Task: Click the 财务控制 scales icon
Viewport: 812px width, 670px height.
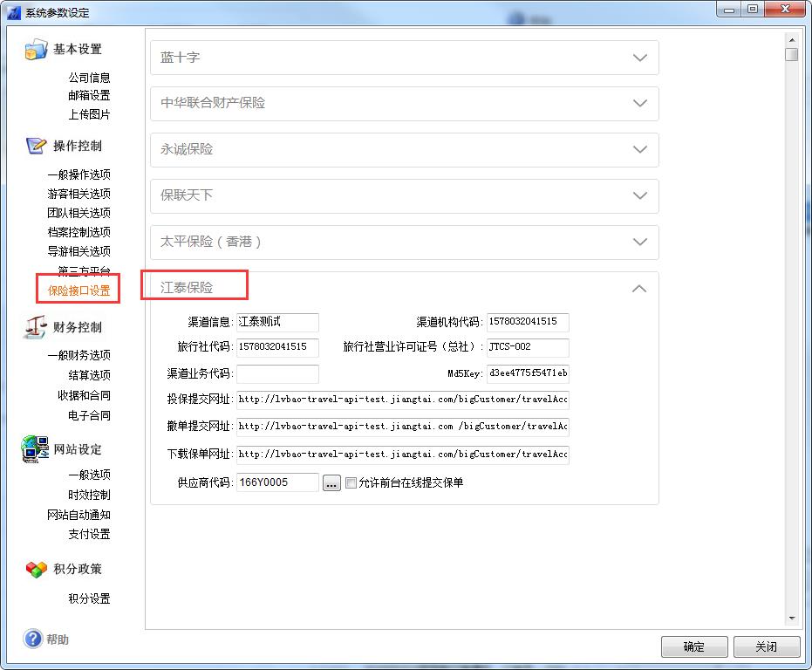Action: 36,327
